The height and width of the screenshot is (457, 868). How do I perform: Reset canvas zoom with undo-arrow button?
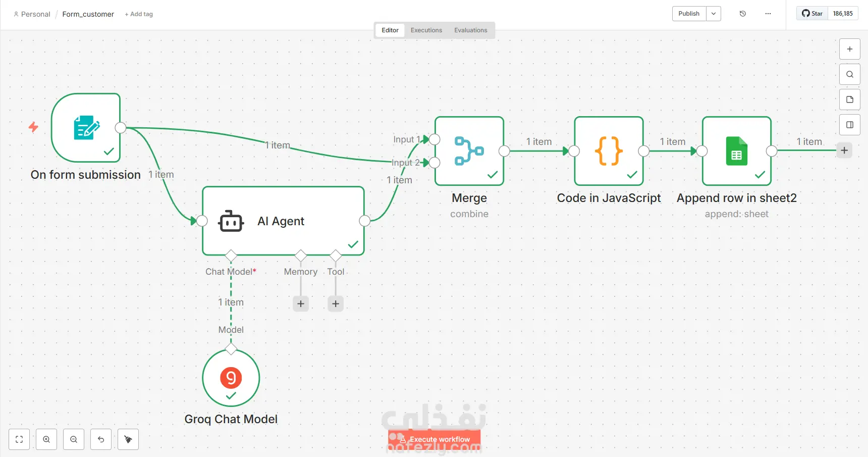click(101, 439)
